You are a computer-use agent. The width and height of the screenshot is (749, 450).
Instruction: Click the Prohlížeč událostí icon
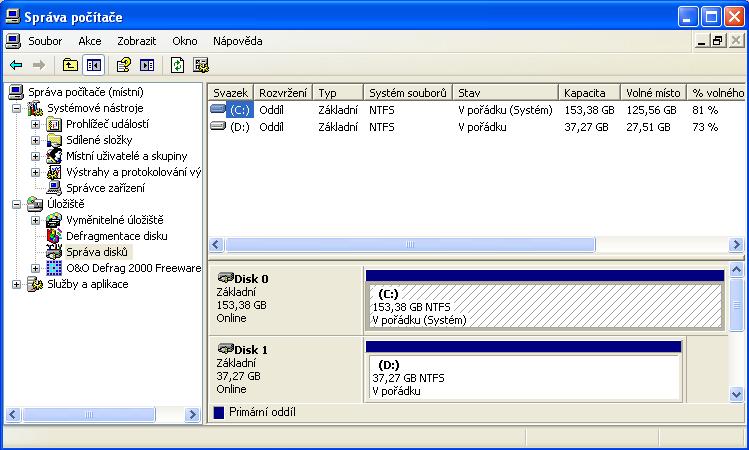pos(54,124)
